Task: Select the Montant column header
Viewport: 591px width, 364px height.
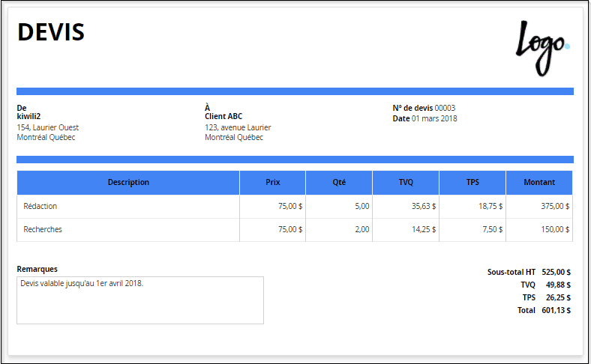Action: 539,182
